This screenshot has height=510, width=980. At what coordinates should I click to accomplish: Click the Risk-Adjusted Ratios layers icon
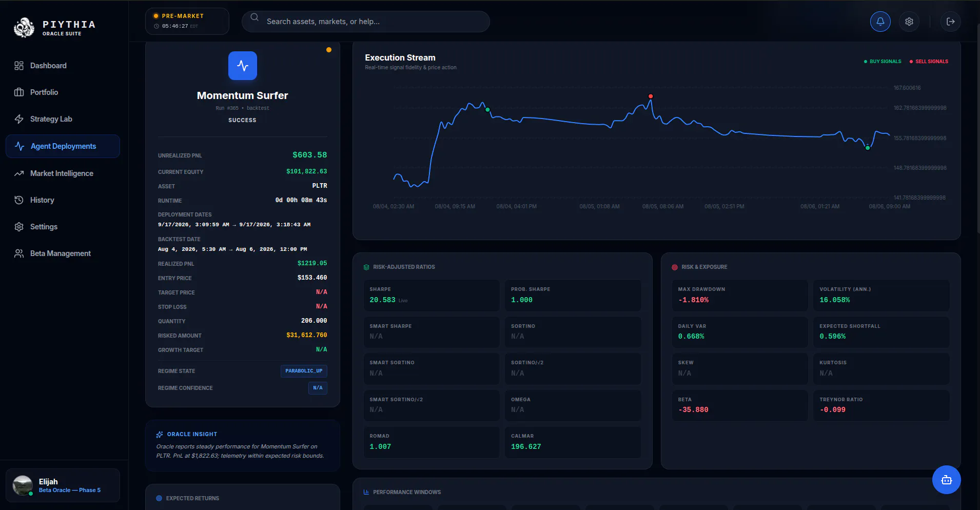366,267
